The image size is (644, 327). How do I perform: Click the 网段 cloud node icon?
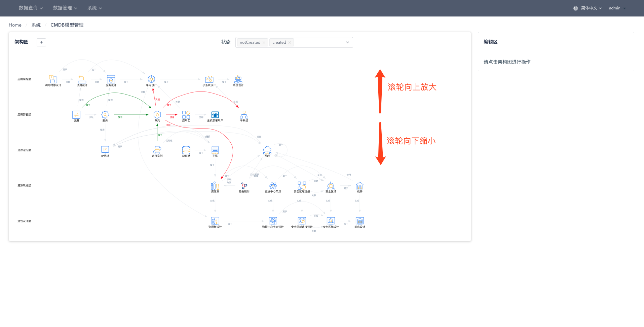[x=267, y=150]
